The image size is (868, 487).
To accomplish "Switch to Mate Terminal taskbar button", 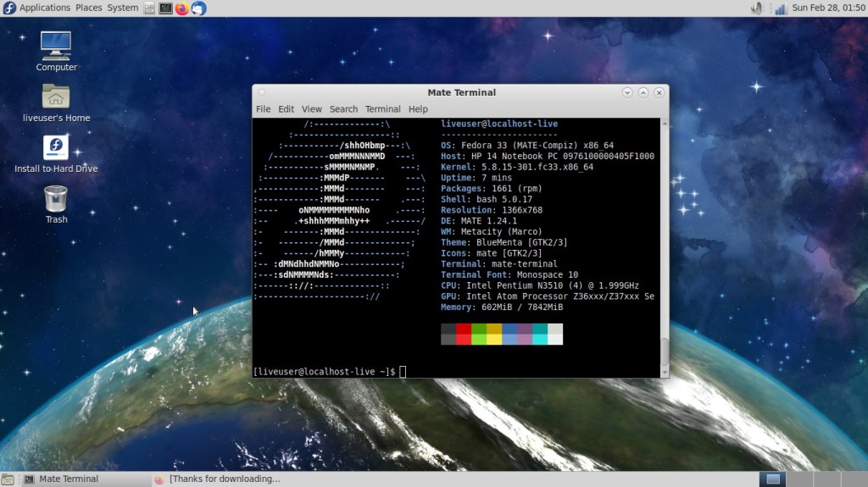I will point(68,479).
